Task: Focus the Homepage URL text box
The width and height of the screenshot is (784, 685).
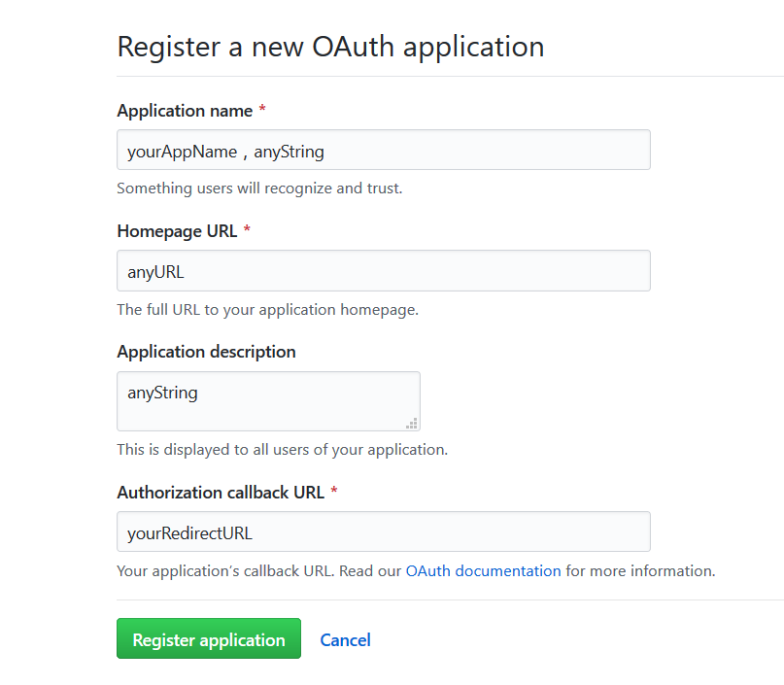Action: tap(383, 271)
